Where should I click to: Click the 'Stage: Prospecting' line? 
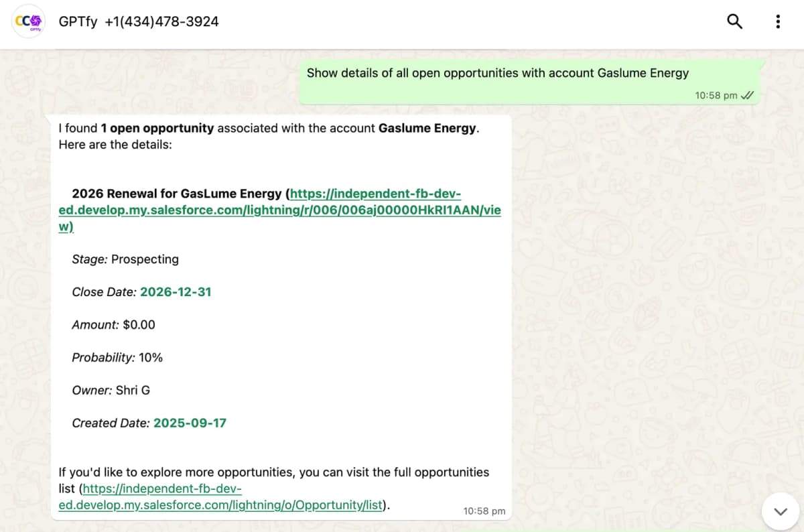point(125,259)
